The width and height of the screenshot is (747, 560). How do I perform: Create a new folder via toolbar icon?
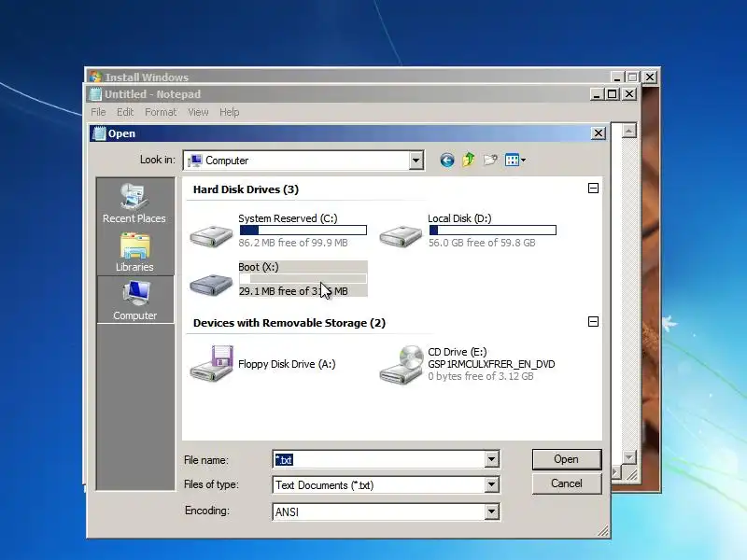[490, 160]
